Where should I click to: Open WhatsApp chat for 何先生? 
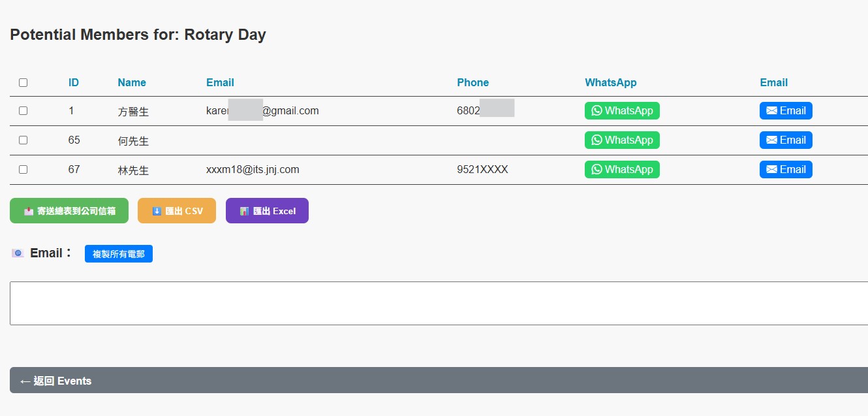(x=622, y=140)
